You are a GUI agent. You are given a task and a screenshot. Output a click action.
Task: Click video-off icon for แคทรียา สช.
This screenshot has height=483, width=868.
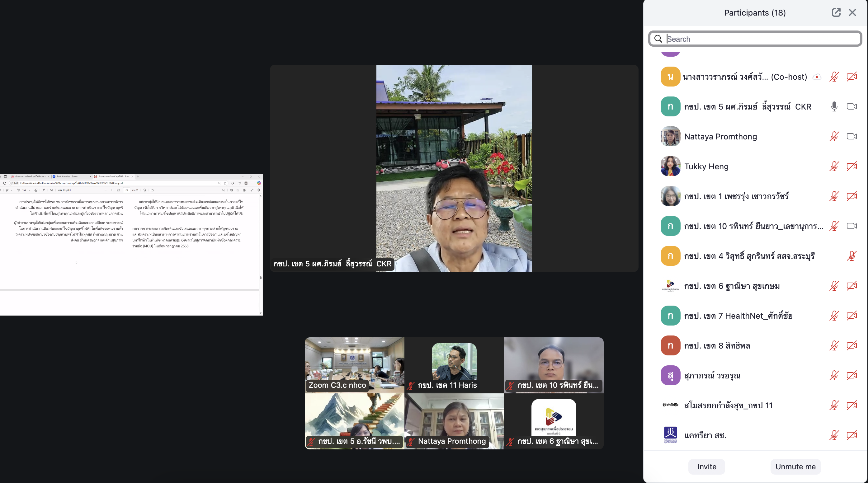coord(851,435)
